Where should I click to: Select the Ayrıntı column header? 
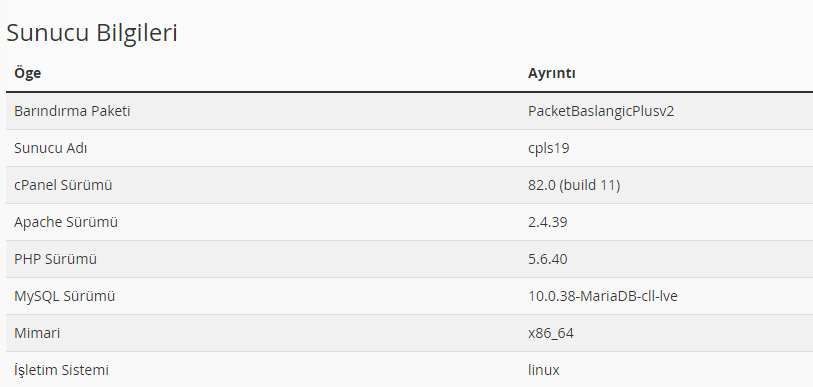click(552, 73)
